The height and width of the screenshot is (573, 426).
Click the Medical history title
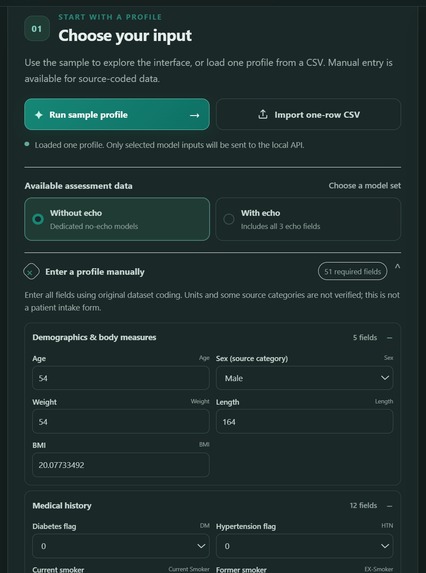click(62, 506)
